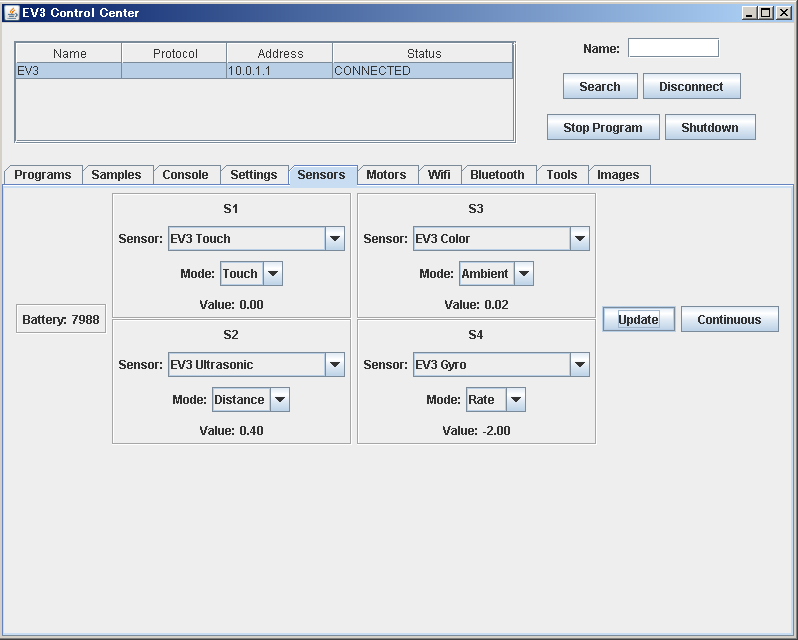Open the S1 Sensor dropdown showing EV3 Touch
This screenshot has height=640, width=798.
pos(256,239)
